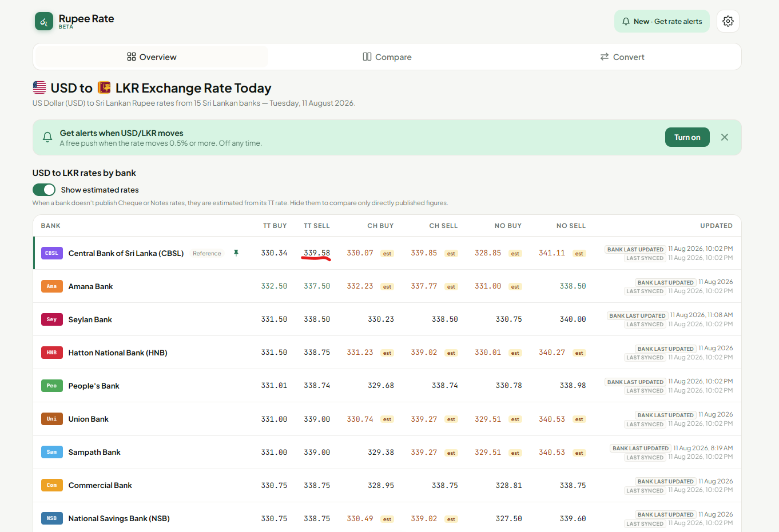Dismiss the rate alerts banner
Image resolution: width=779 pixels, height=532 pixels.
[725, 137]
